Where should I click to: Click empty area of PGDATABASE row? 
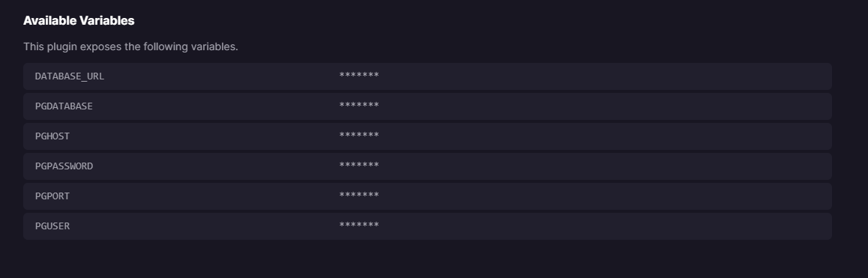point(603,106)
